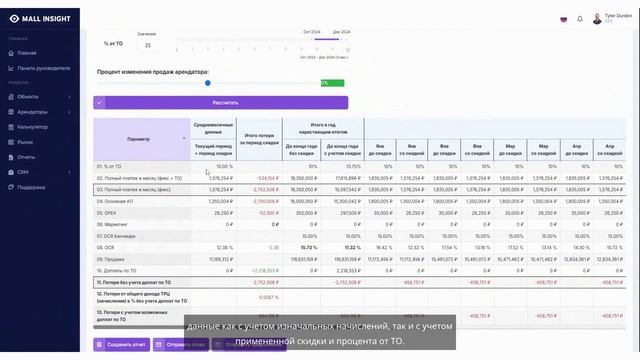
Task: Click 'До конца года с учетом скидки' header
Action: click(342, 150)
